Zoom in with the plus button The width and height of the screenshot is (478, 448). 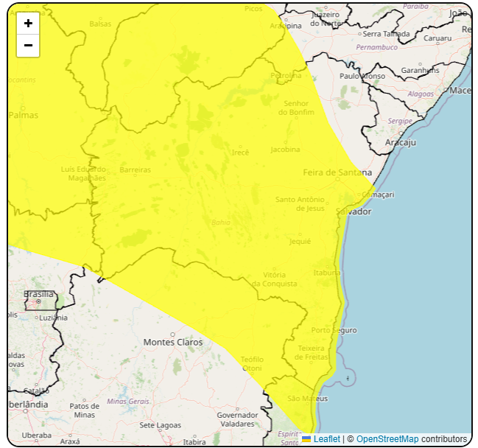[x=28, y=24]
